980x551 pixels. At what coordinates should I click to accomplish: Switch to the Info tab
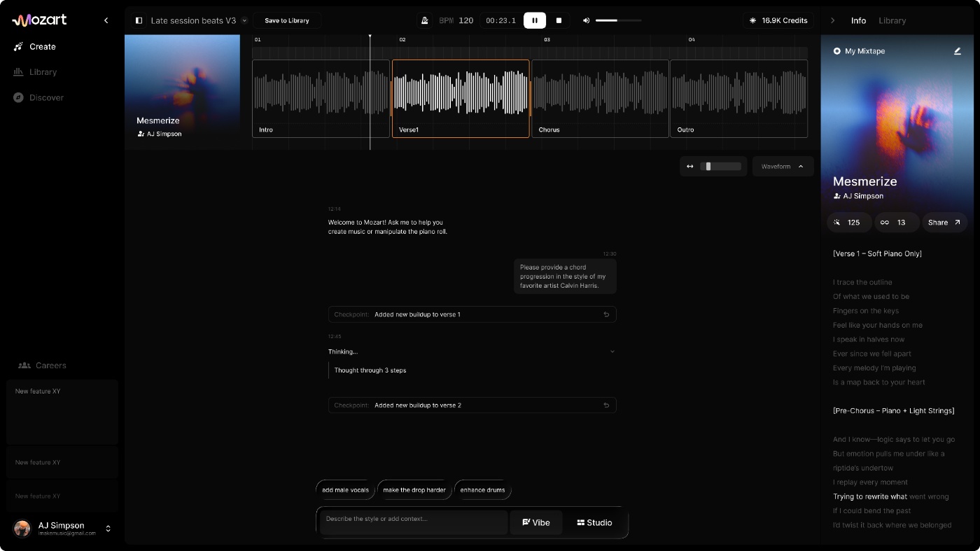(858, 20)
